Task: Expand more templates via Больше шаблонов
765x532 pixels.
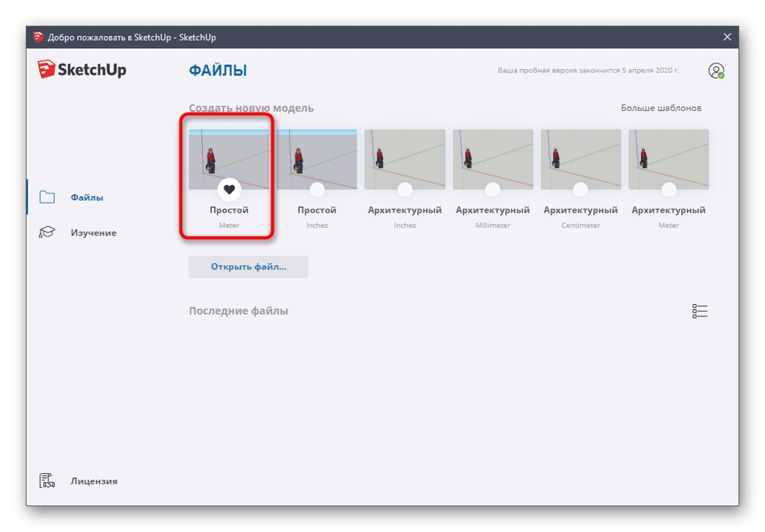Action: [661, 108]
